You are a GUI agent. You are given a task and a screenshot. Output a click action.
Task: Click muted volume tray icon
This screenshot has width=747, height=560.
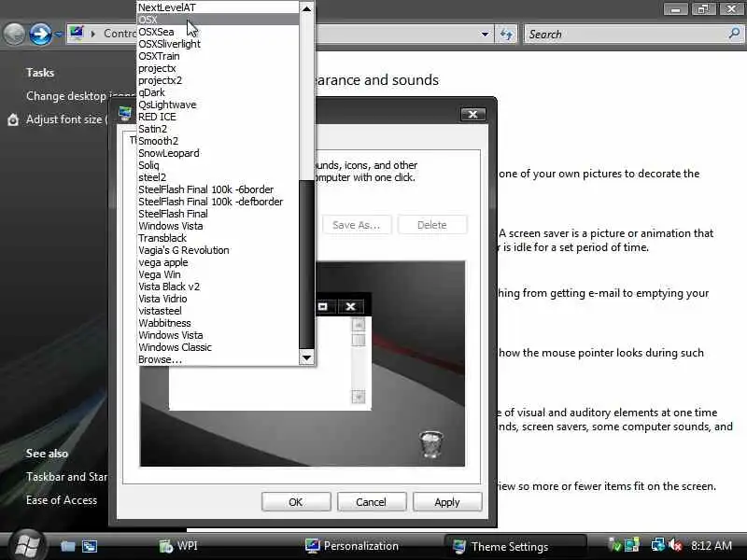click(675, 545)
